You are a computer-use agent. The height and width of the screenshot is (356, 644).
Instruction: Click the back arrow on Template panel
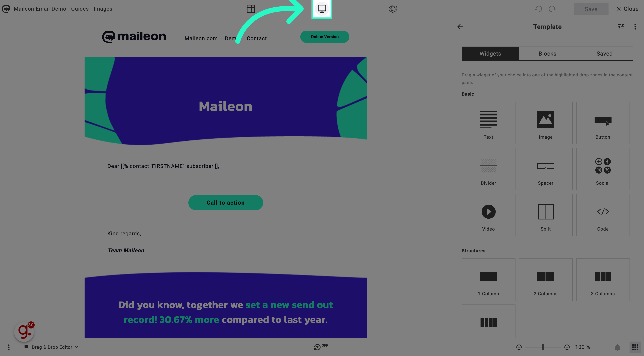(x=460, y=26)
